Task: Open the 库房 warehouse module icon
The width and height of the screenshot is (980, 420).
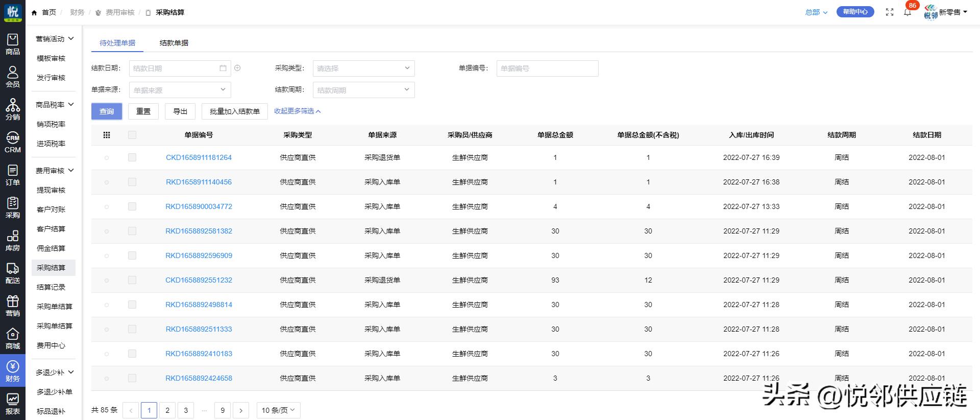Action: (x=13, y=240)
